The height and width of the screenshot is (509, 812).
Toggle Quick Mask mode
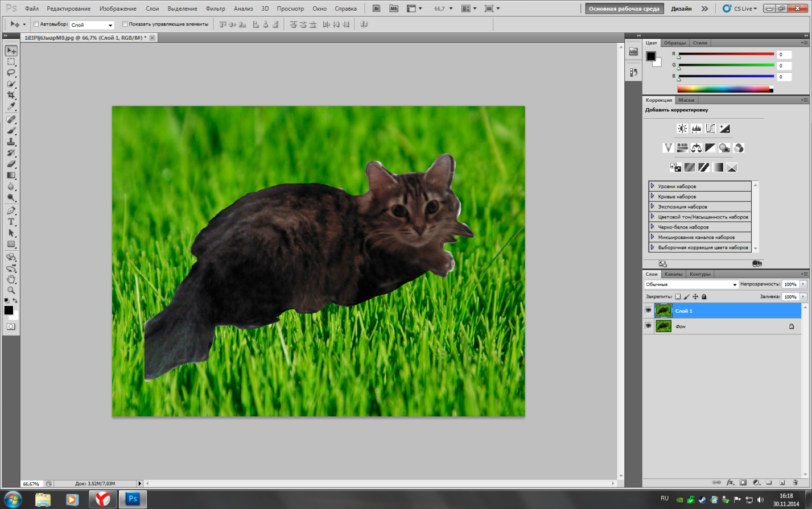click(11, 326)
